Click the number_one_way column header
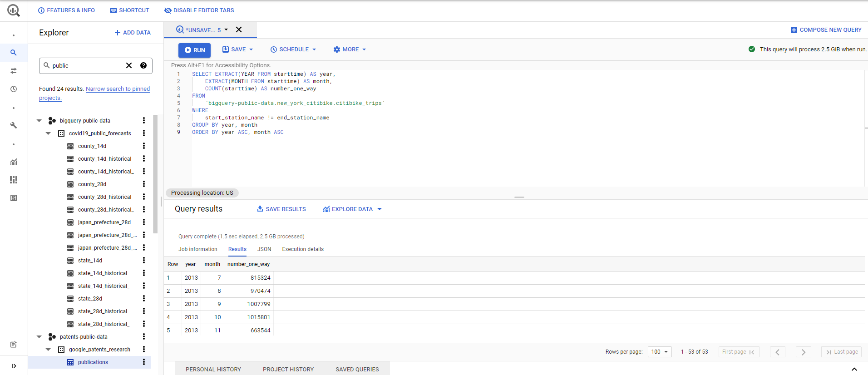 pyautogui.click(x=248, y=264)
